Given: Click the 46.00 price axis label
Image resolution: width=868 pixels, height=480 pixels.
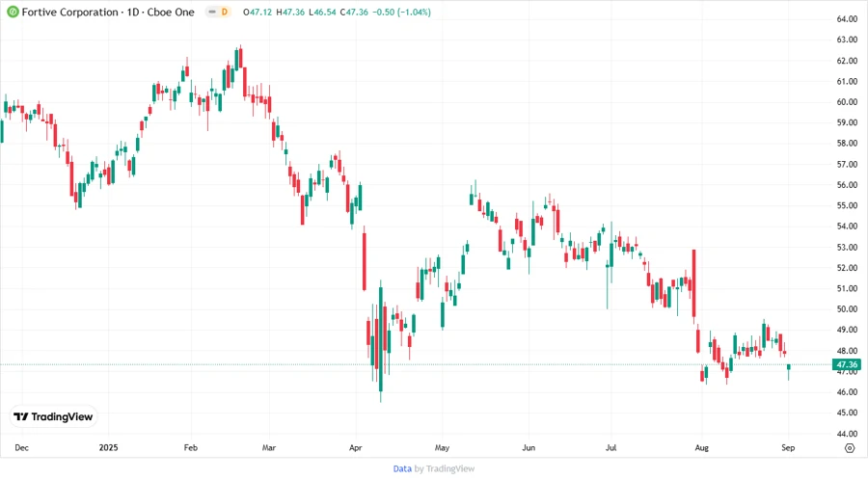Looking at the screenshot, I should pos(847,392).
